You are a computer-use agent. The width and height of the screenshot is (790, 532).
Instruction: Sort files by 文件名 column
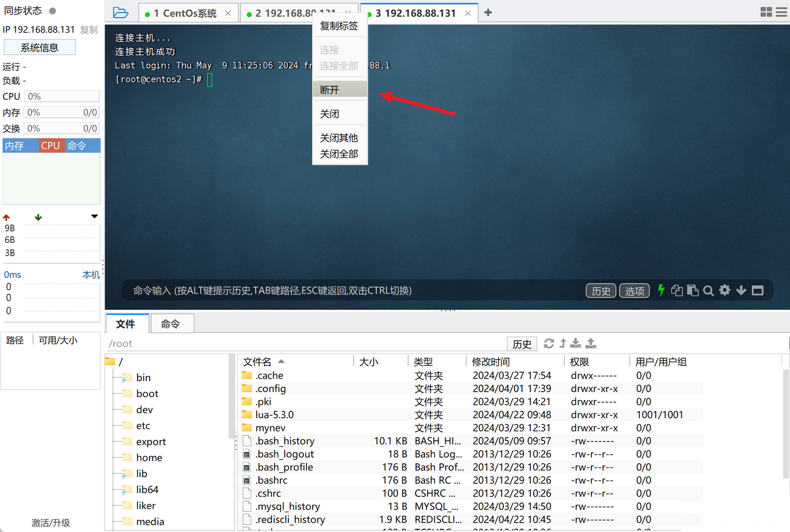(x=296, y=362)
